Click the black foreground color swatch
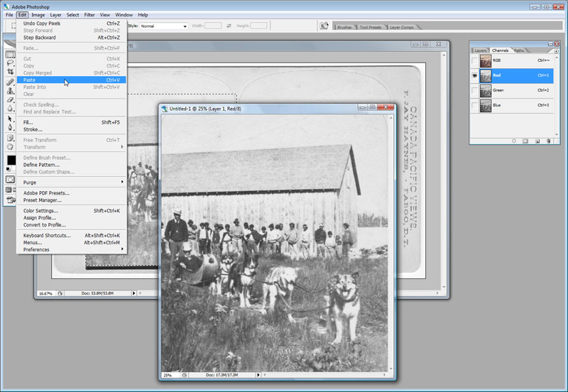 pos(11,160)
